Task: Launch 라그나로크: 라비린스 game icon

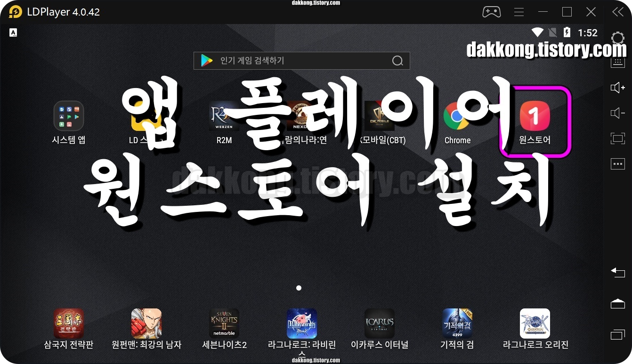Action: 302,324
